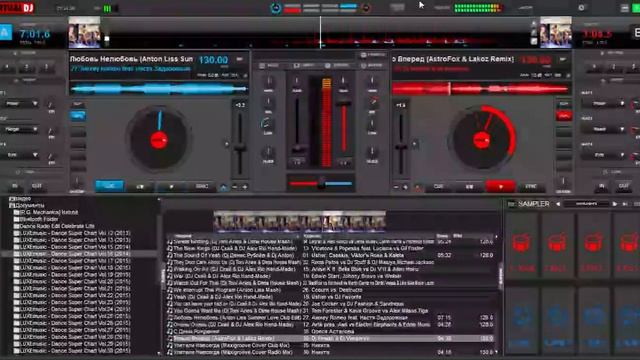Viewport: 640px width, 360px height.
Task: Click the left deck pitch reset arrow icon
Action: (224, 187)
